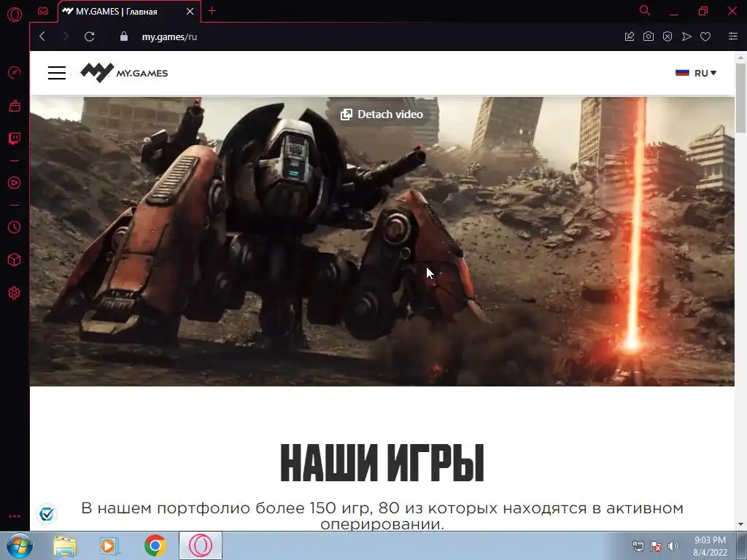Open Settings gear icon in sidebar
747x560 pixels.
(x=15, y=293)
